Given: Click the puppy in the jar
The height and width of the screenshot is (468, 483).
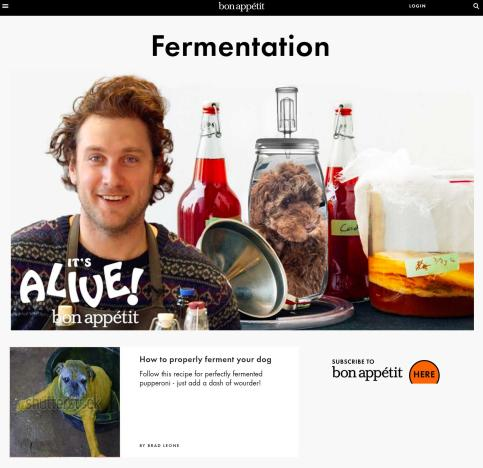Looking at the screenshot, I should (x=288, y=227).
